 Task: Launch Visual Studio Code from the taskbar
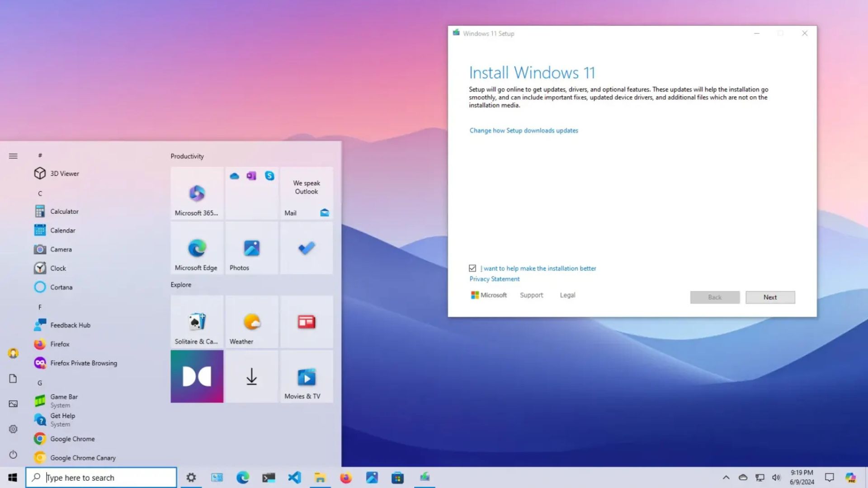[295, 477]
